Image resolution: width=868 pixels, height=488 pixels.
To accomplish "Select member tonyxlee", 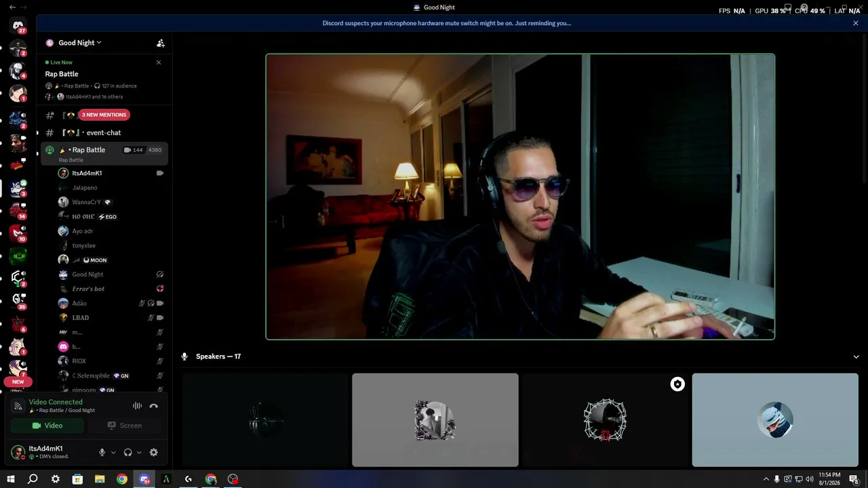I will point(104,245).
